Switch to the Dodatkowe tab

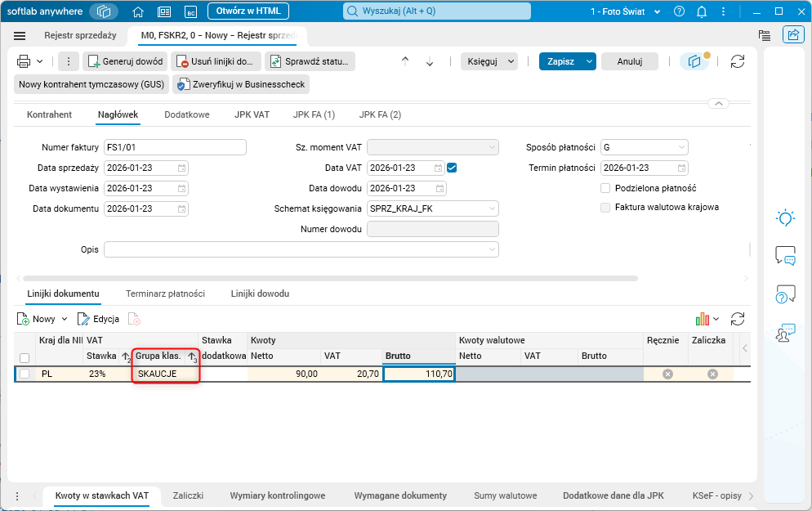tap(187, 114)
